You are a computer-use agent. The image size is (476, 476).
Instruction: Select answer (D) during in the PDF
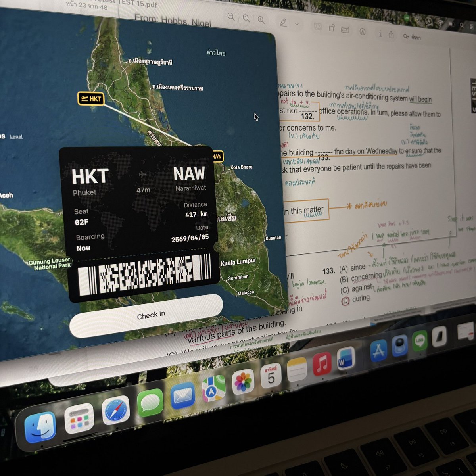[x=355, y=299]
